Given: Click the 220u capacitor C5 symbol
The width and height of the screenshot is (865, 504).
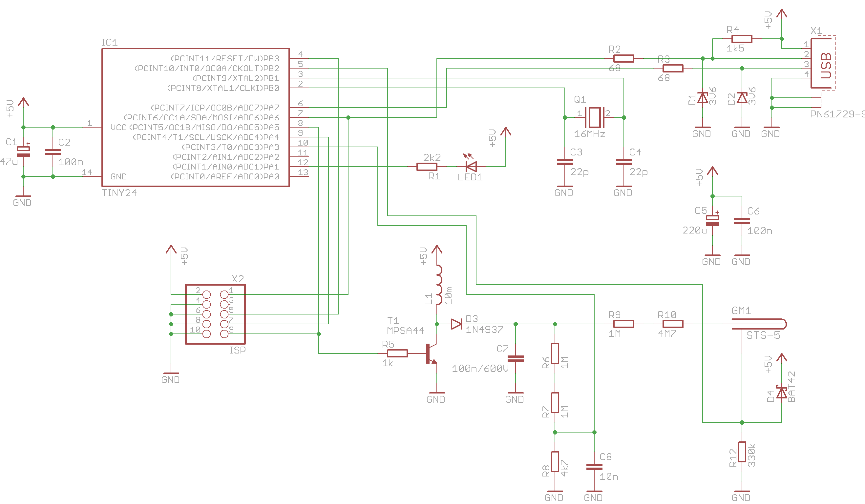Looking at the screenshot, I should (x=713, y=221).
